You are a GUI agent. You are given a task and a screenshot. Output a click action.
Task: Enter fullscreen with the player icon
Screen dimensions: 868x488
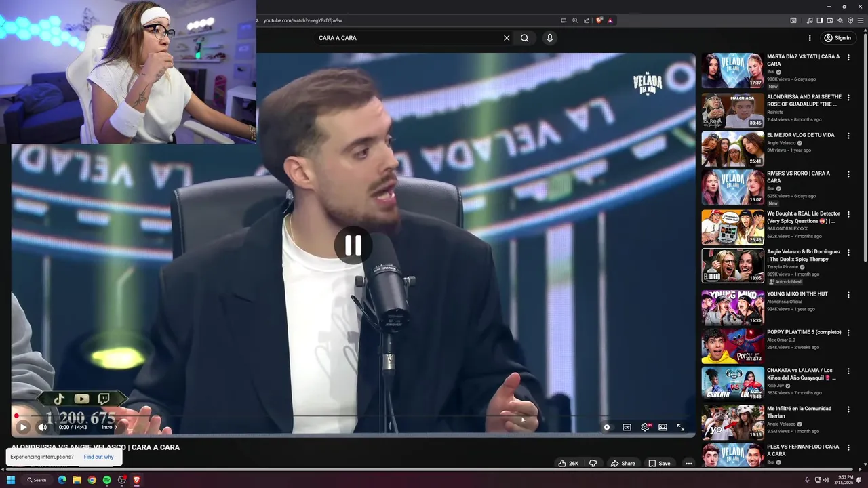[680, 427]
